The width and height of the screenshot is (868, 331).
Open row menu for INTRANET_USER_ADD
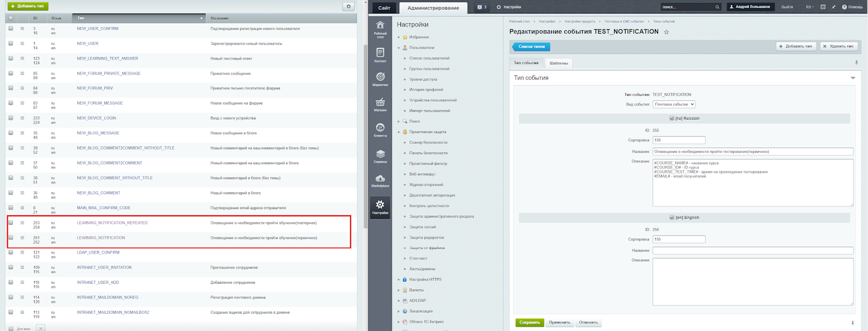click(x=22, y=282)
